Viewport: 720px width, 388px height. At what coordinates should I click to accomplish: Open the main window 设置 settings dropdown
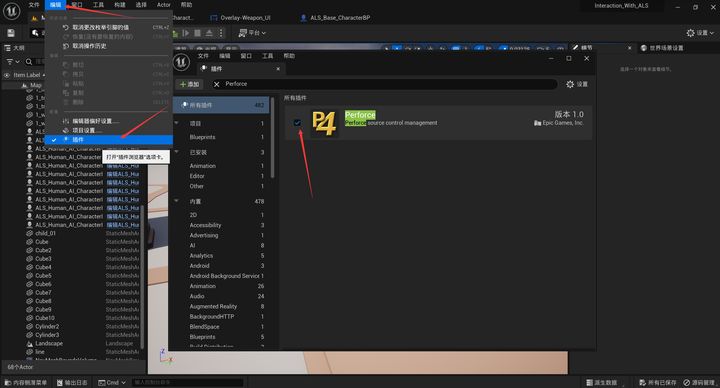700,33
